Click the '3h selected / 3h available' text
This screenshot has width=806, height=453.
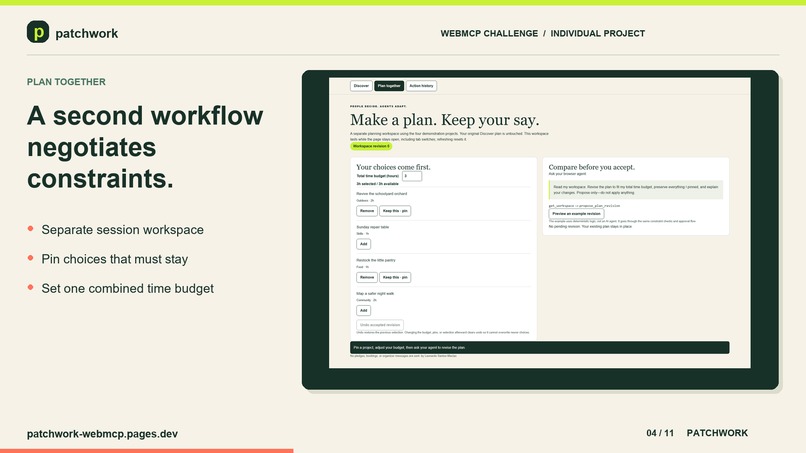click(377, 184)
